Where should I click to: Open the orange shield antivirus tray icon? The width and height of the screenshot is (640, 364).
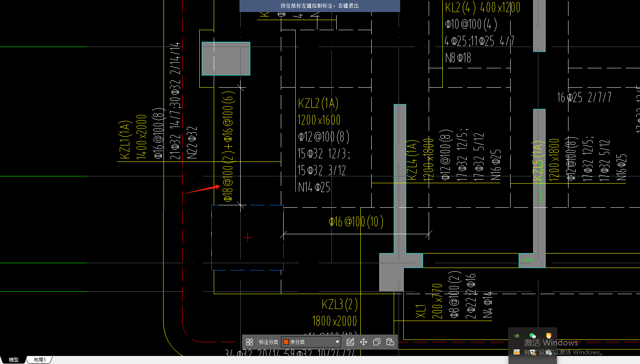[549, 336]
